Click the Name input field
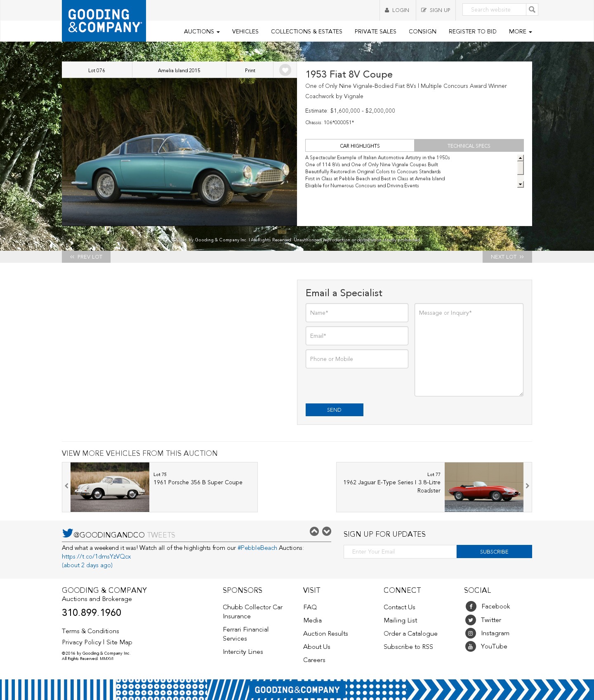The image size is (594, 700). point(357,313)
